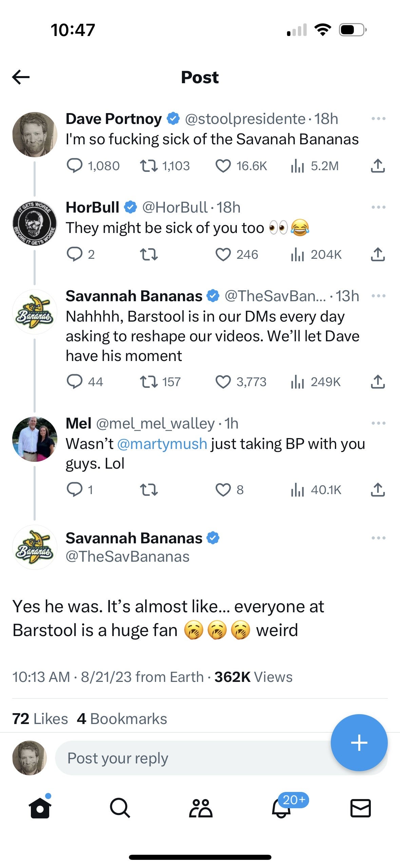Tap the back arrow at top left
400x868 pixels.
point(21,77)
